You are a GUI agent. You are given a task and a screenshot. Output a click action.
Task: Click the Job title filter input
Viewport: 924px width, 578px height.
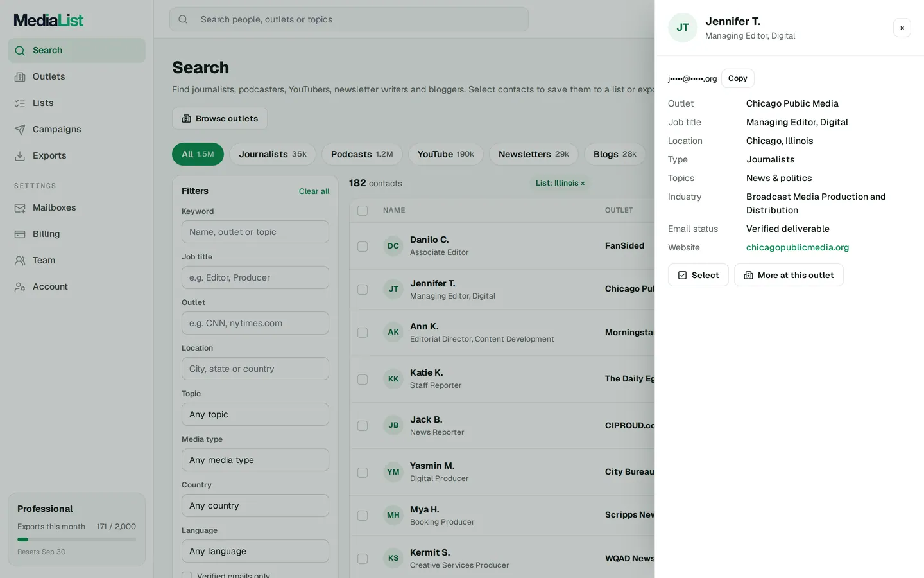(255, 277)
